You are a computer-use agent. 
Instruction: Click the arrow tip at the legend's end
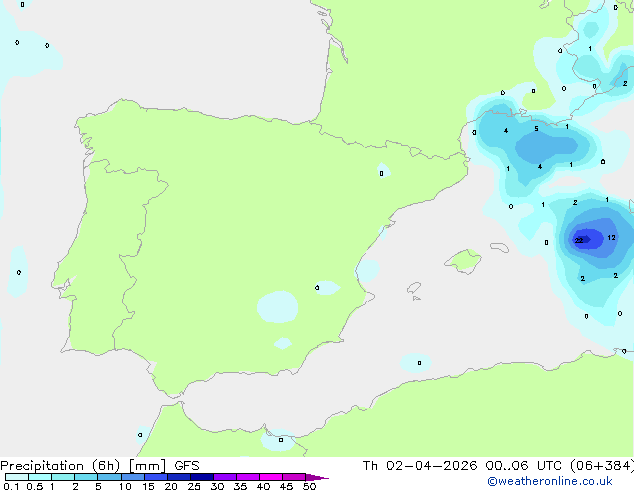pos(317,477)
